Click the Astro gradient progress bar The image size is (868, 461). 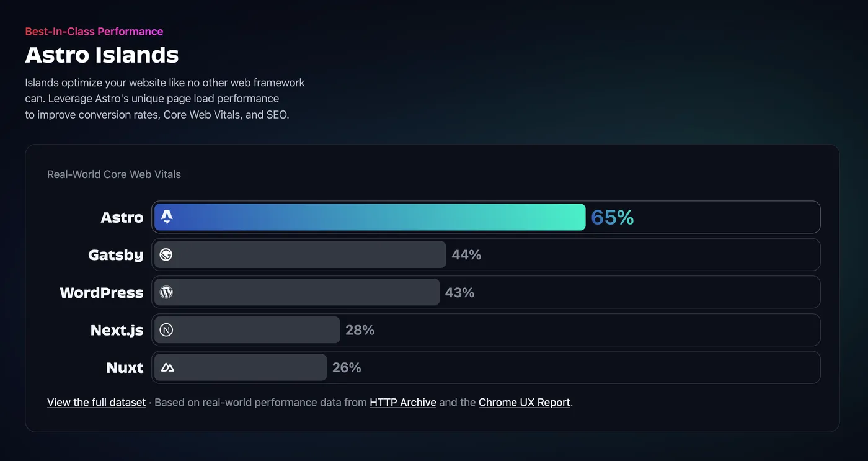click(372, 217)
